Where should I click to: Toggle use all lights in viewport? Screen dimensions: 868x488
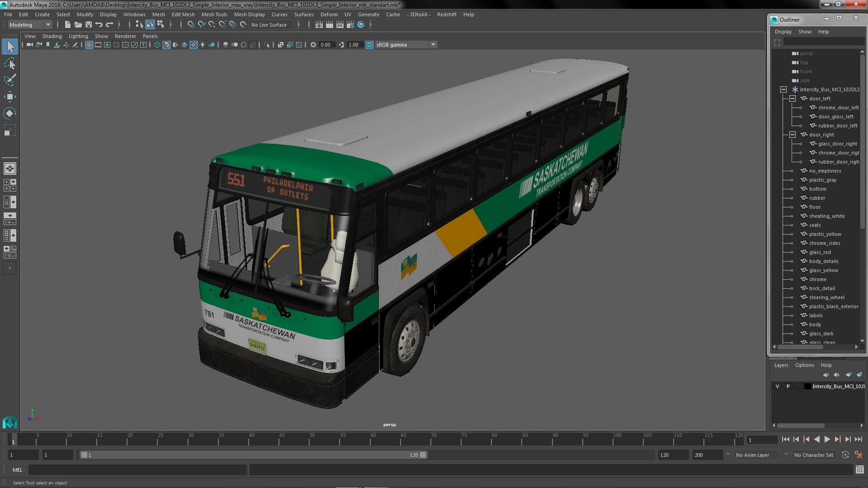coord(203,45)
